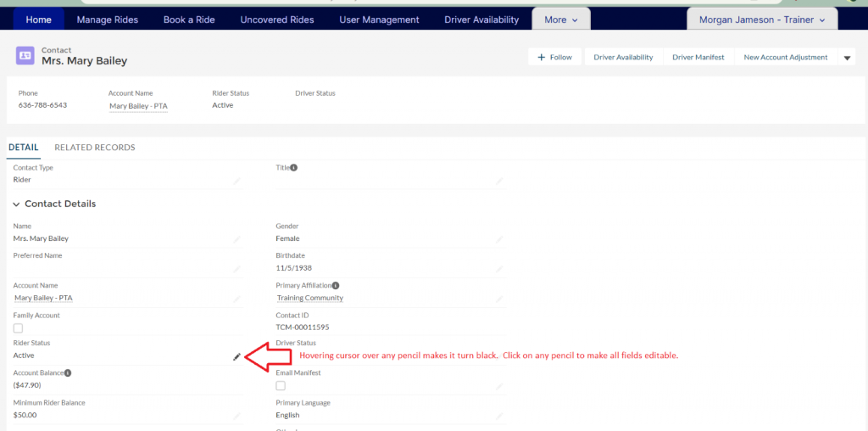Toggle the Family Account checkbox
Image resolution: width=868 pixels, height=431 pixels.
[18, 328]
